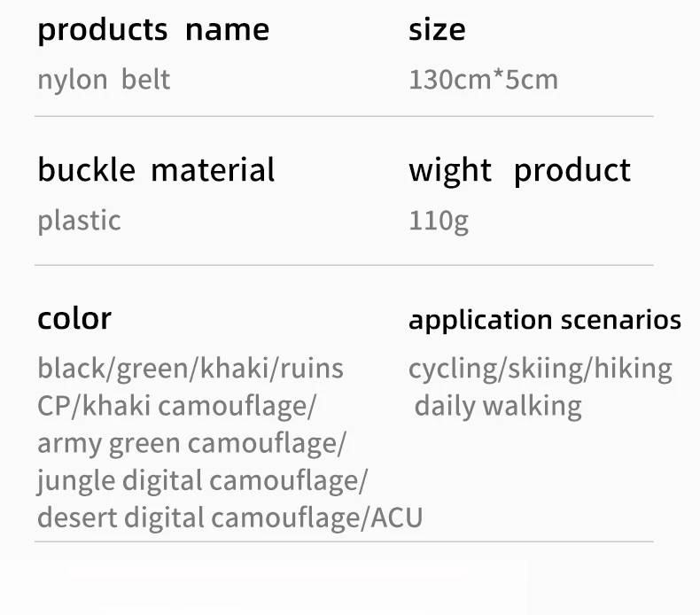Click the "wight product" heading
This screenshot has height=615, width=700.
(519, 170)
